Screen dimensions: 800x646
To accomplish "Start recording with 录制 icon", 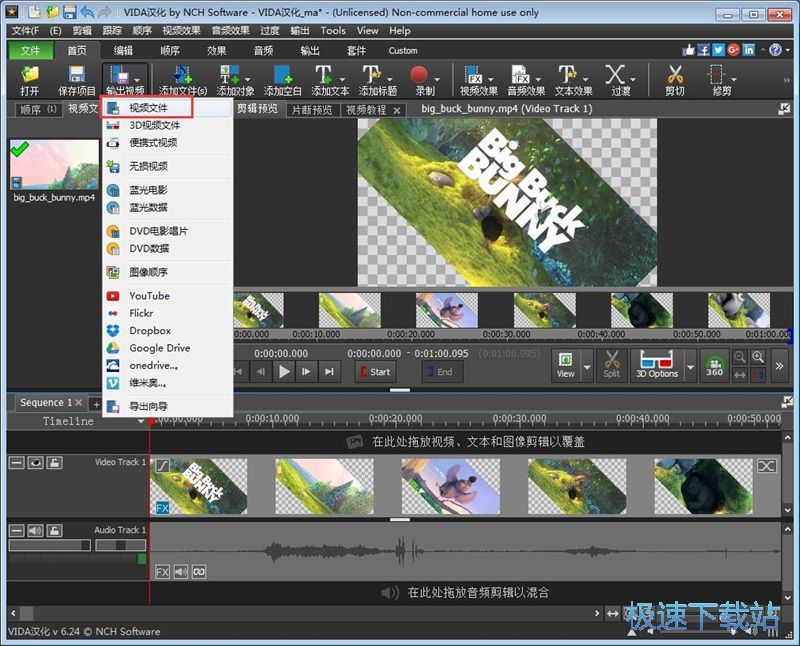I will pyautogui.click(x=419, y=81).
